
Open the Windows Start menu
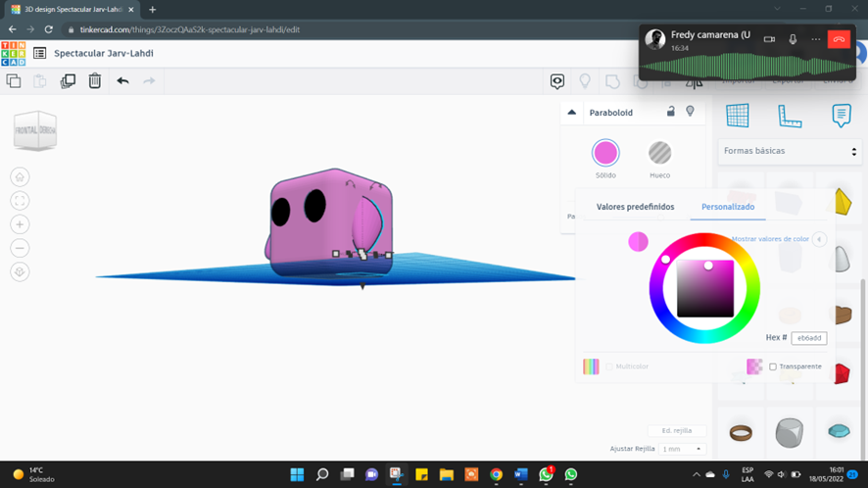coord(297,474)
